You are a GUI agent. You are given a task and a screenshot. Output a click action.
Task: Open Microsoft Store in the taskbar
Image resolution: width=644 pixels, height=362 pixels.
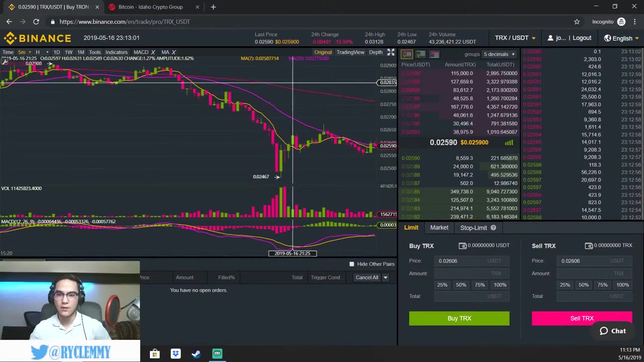point(155,353)
